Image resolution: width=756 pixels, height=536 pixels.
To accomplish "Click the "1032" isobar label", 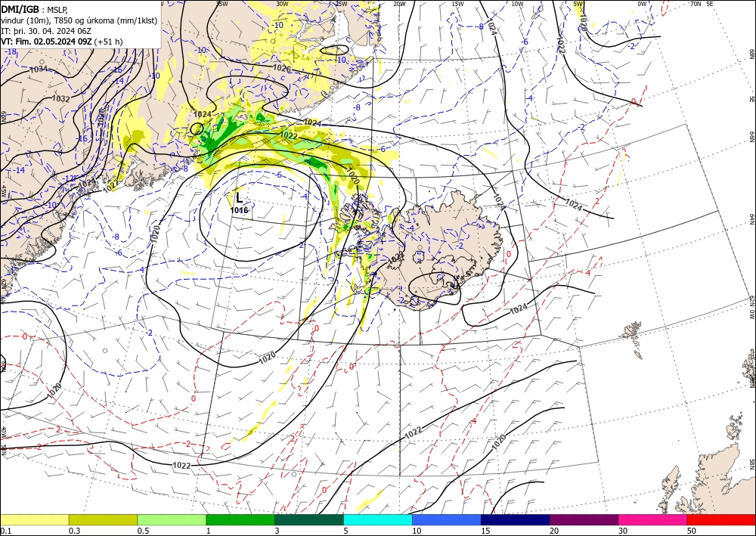I will pyautogui.click(x=60, y=99).
